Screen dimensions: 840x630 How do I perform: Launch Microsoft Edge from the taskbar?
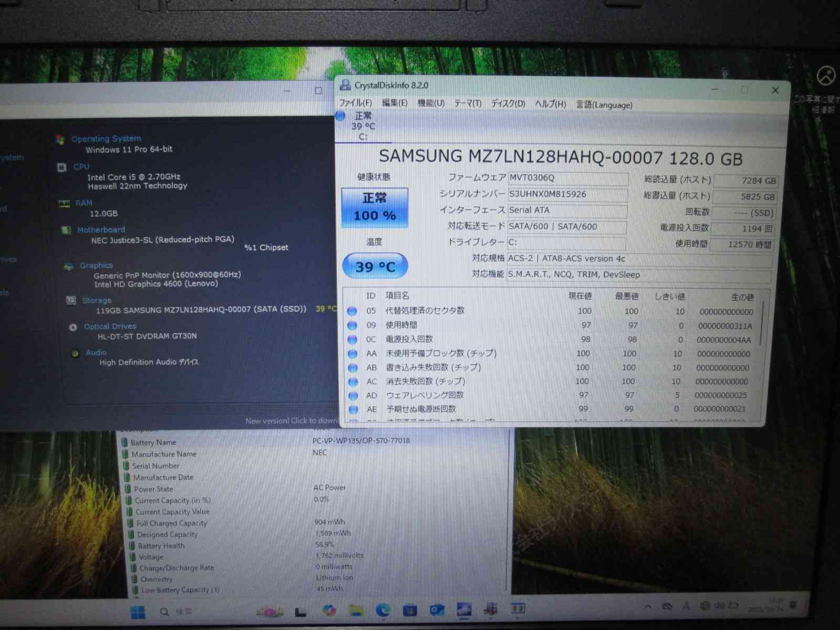pos(383,610)
